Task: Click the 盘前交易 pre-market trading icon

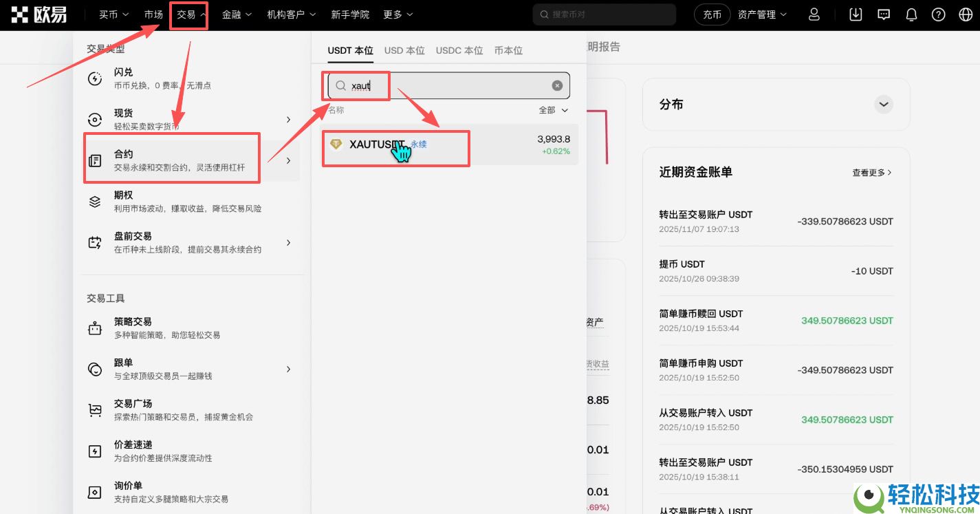Action: pos(95,242)
